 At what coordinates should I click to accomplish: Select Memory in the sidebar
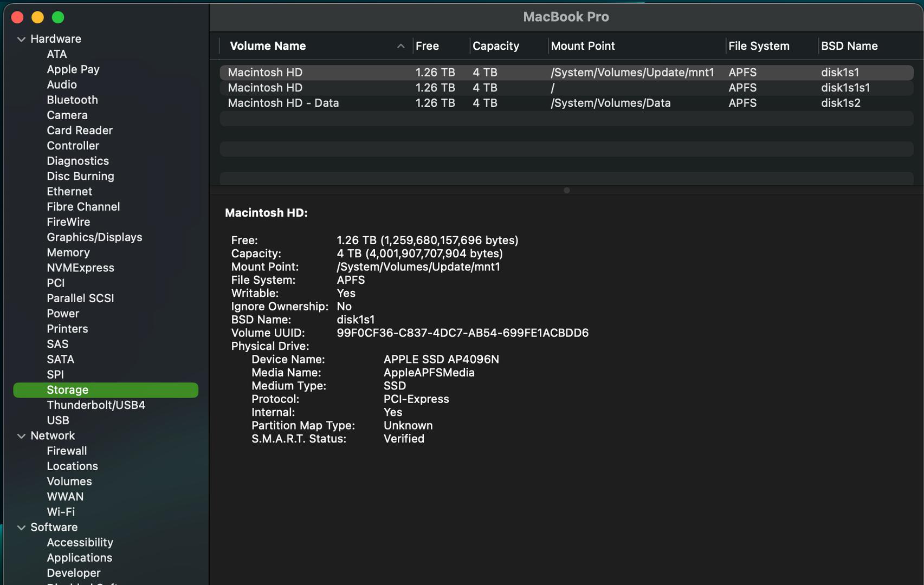point(68,252)
